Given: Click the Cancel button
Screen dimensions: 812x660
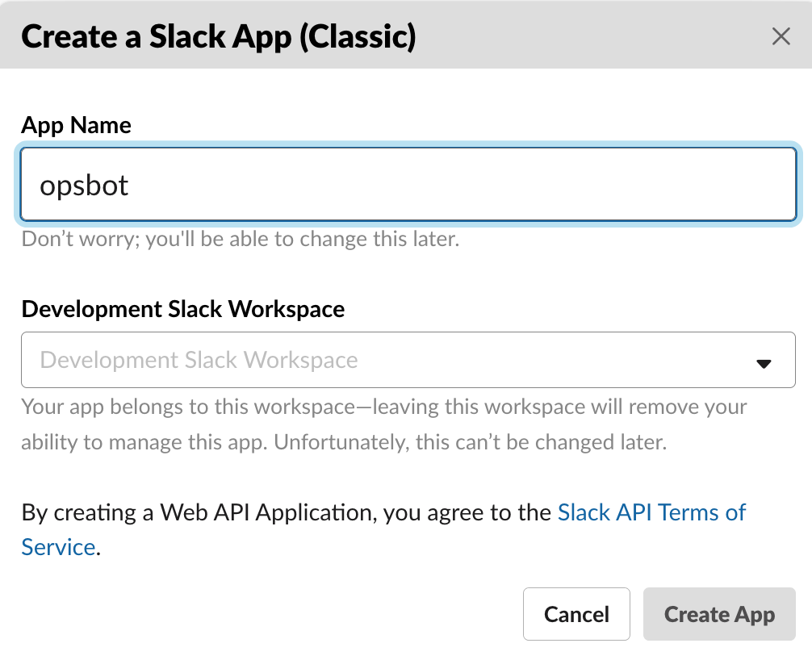Looking at the screenshot, I should click(576, 614).
